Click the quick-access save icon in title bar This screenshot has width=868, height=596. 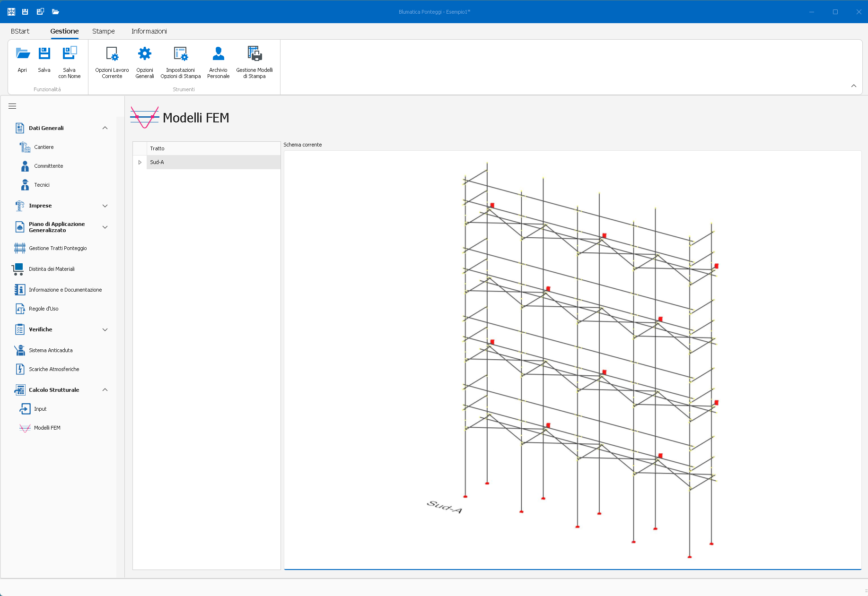(x=25, y=12)
